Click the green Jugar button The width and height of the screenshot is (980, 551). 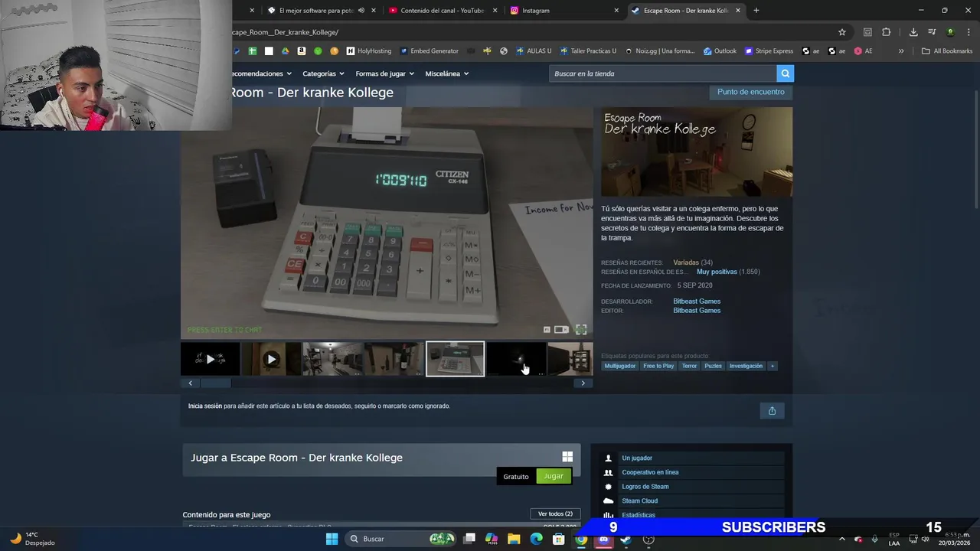(554, 476)
